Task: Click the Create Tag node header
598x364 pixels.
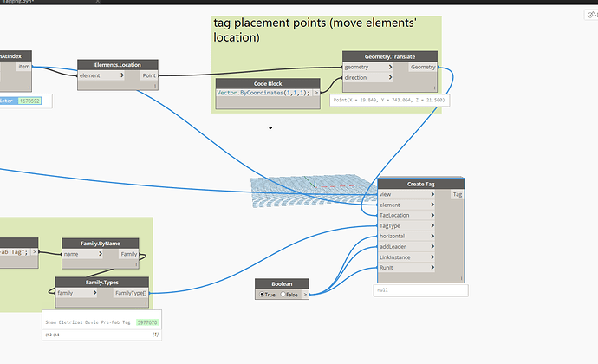Action: 421,184
